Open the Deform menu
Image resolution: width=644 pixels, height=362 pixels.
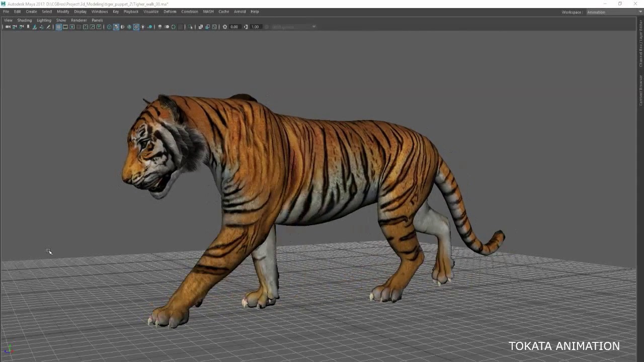point(170,12)
